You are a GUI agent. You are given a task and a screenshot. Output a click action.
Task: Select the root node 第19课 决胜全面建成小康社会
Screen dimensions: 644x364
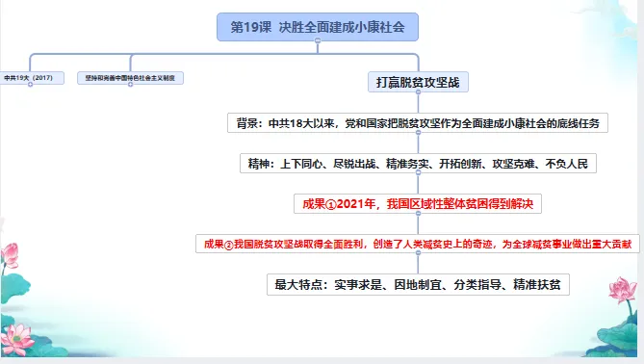click(x=318, y=27)
